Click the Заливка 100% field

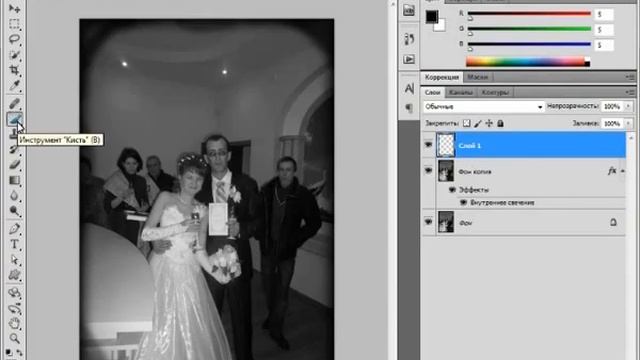[611, 123]
